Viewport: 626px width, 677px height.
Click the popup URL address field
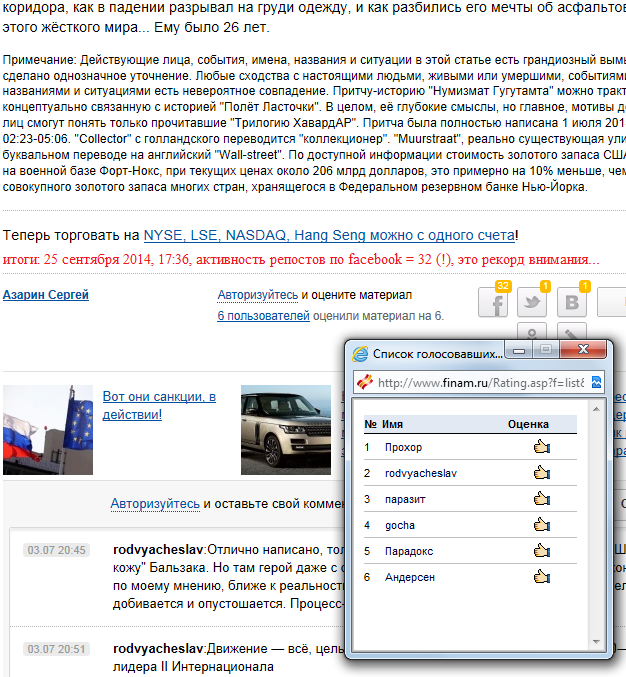click(x=480, y=382)
